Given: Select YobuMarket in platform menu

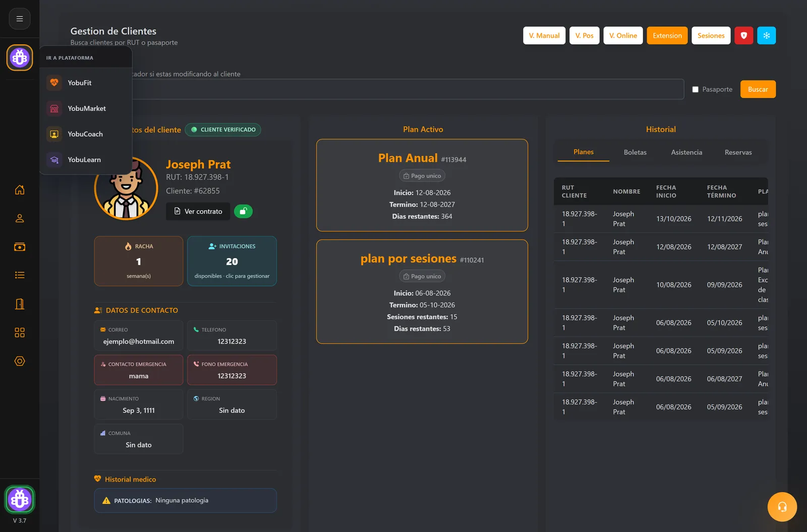Looking at the screenshot, I should 86,108.
